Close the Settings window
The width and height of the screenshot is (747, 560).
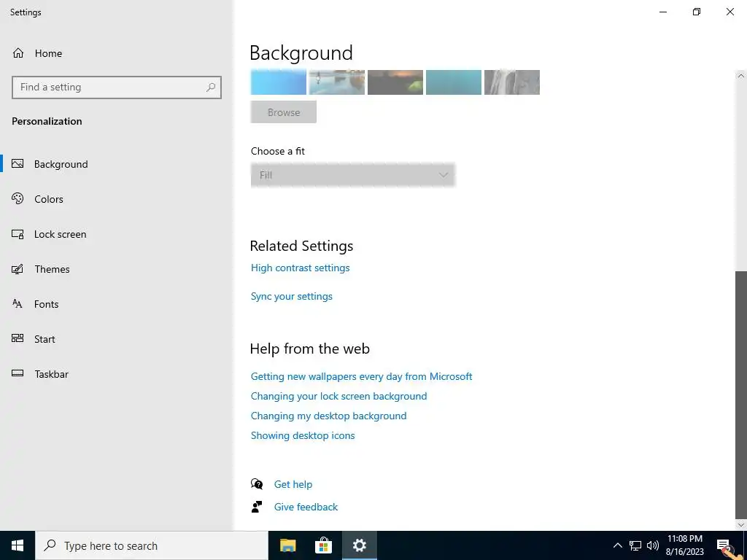click(x=729, y=12)
